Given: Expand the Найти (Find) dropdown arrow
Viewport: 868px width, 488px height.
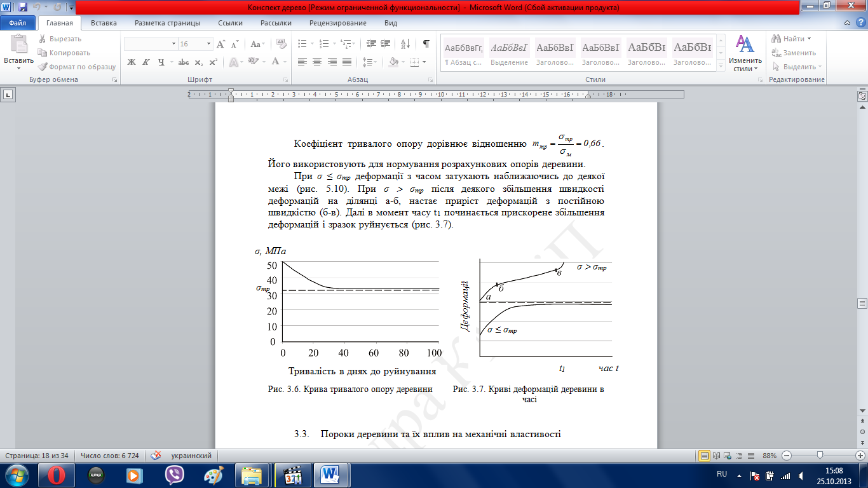Looking at the screenshot, I should [x=810, y=39].
